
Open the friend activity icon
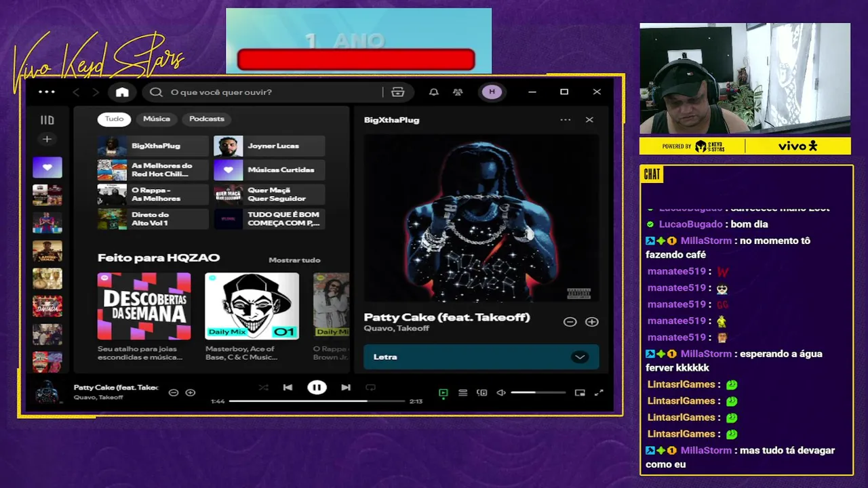point(458,92)
